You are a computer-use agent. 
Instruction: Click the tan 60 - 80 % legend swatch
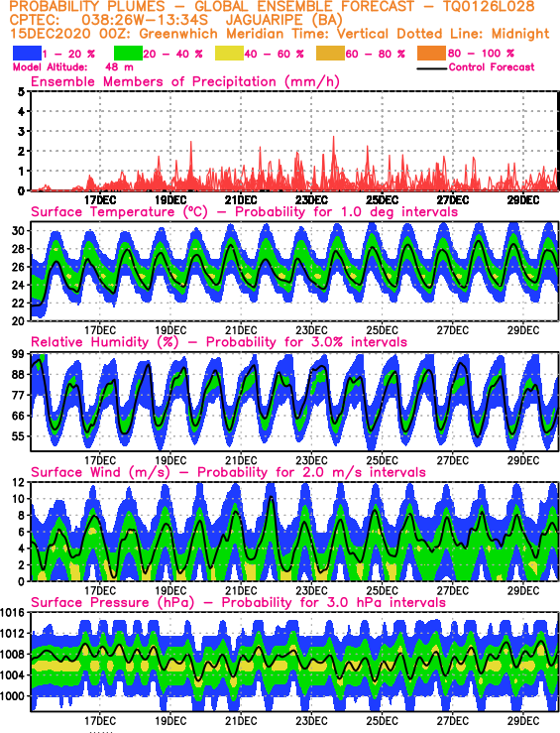[330, 54]
